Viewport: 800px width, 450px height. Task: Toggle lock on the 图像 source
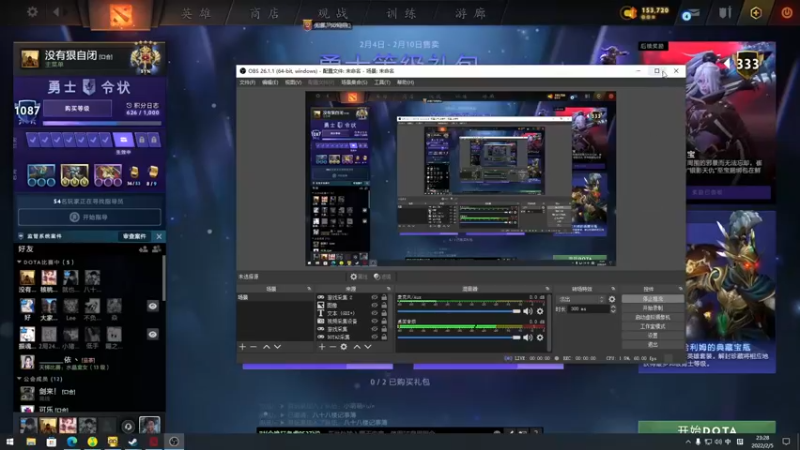click(384, 305)
